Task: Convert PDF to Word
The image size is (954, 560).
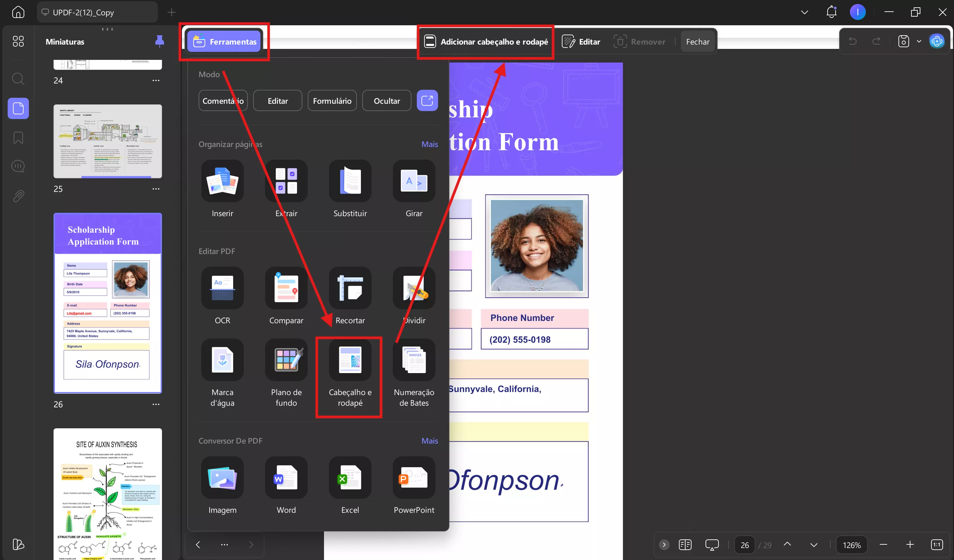Action: click(286, 478)
